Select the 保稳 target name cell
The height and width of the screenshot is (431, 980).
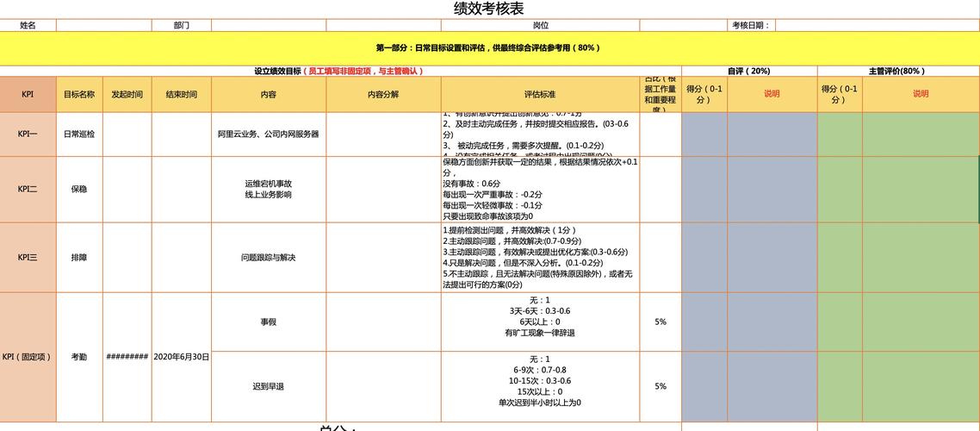(x=79, y=190)
